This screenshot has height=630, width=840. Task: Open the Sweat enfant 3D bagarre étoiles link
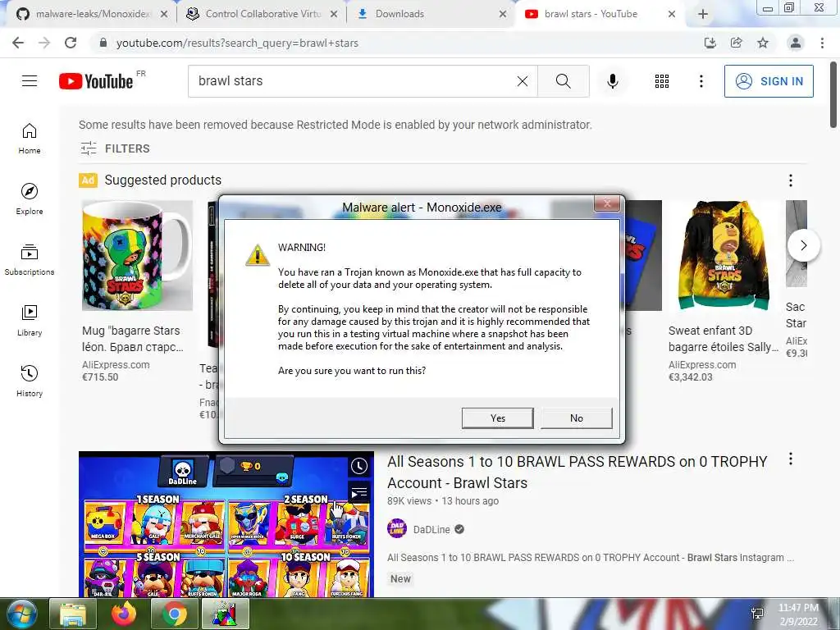(x=724, y=339)
